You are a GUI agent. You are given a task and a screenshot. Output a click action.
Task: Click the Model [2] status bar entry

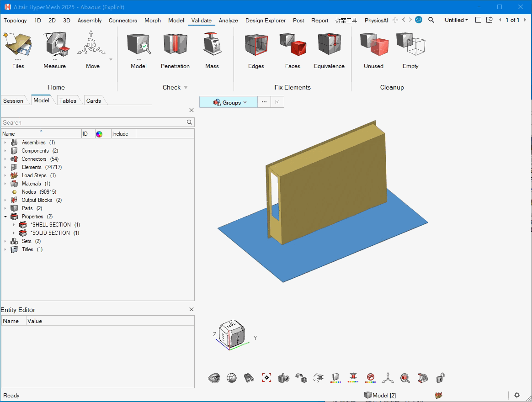(x=380, y=395)
